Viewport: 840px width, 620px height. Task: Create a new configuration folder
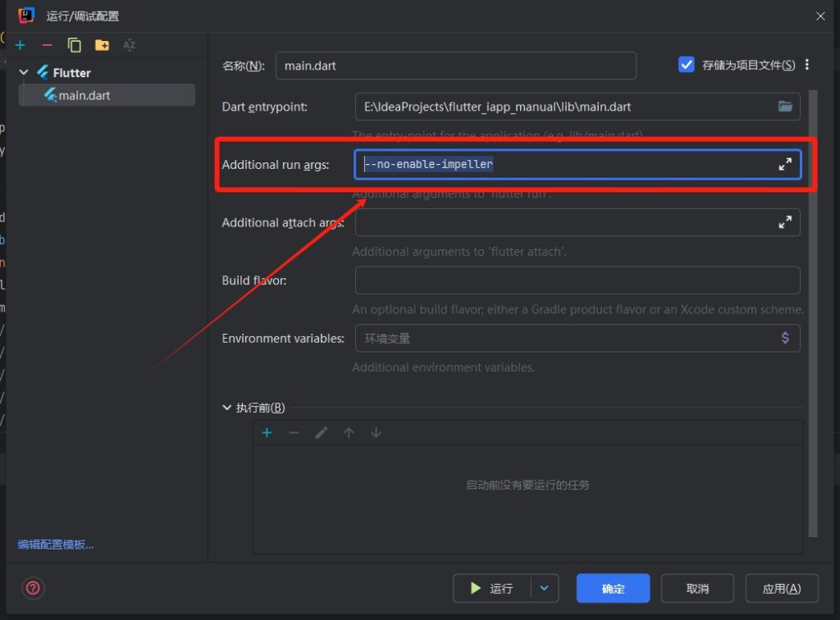[101, 45]
